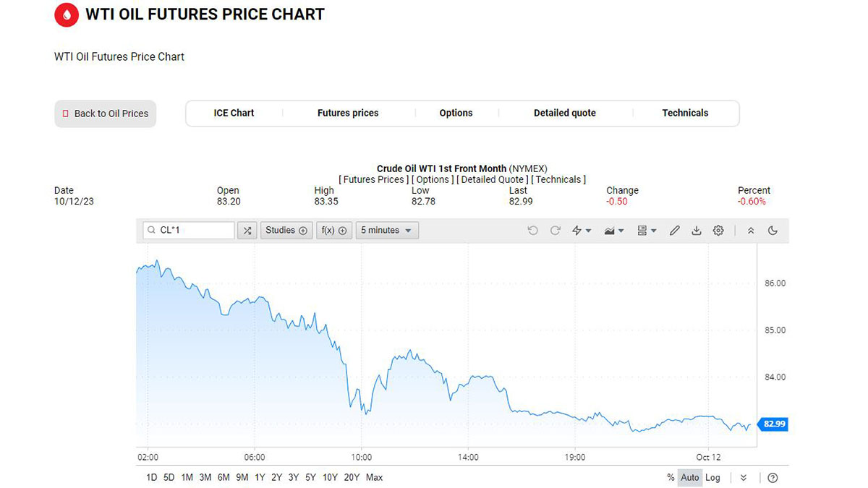
Task: Click the Percent value -0.60%
Action: tap(752, 201)
